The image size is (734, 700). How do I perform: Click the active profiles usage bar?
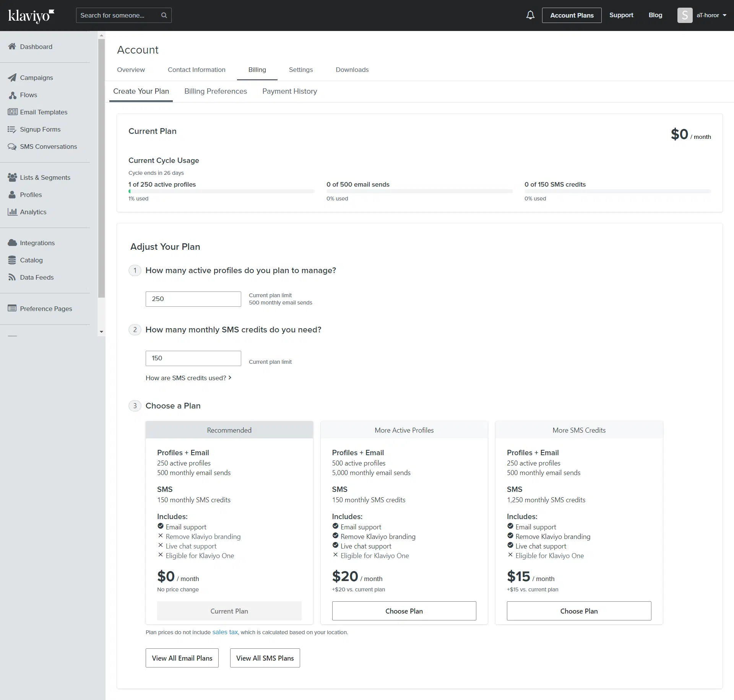point(222,191)
